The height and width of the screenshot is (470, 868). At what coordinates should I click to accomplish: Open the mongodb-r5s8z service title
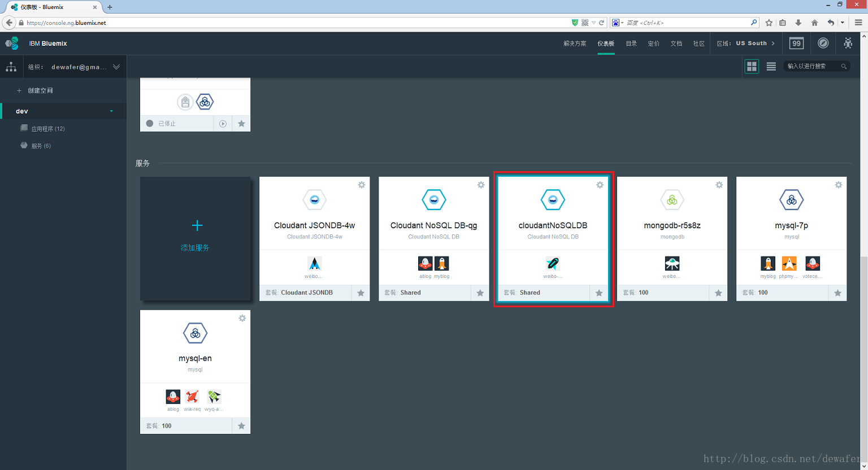point(672,225)
